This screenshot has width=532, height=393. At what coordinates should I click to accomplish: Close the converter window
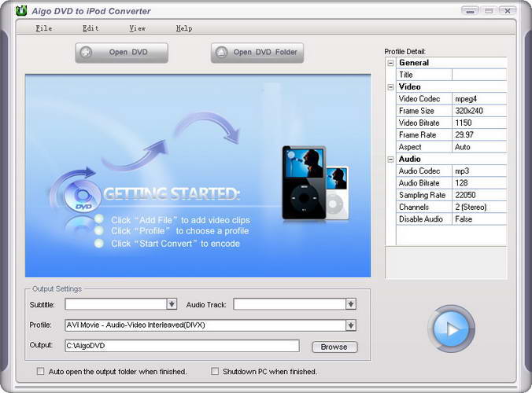click(x=508, y=11)
